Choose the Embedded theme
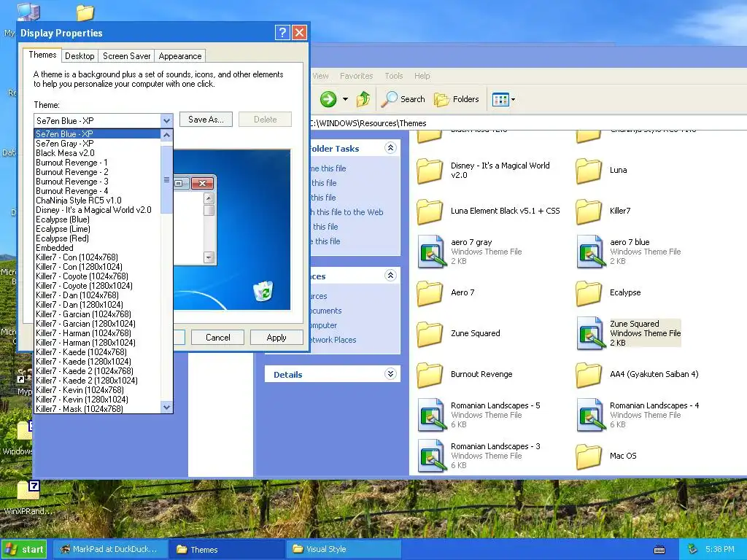The height and width of the screenshot is (560, 747). (x=98, y=248)
